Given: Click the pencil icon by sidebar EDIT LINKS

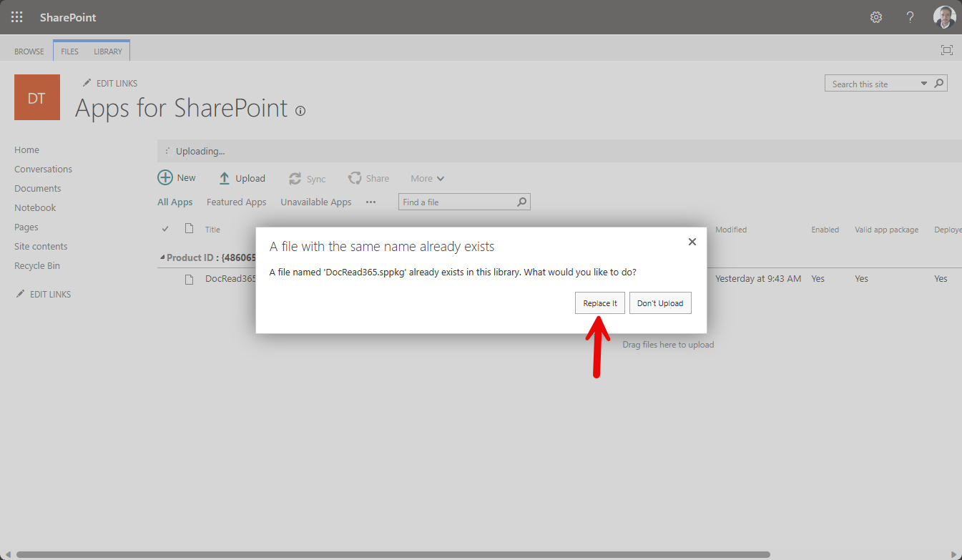Looking at the screenshot, I should click(x=20, y=294).
